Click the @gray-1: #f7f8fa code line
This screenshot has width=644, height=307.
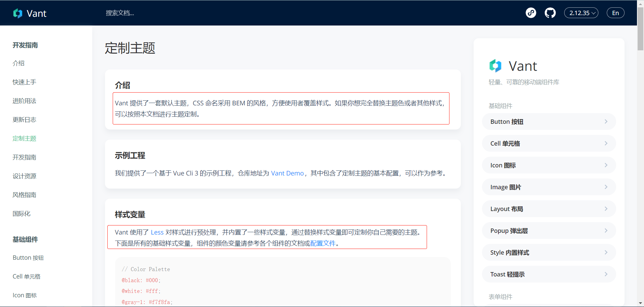click(x=147, y=302)
